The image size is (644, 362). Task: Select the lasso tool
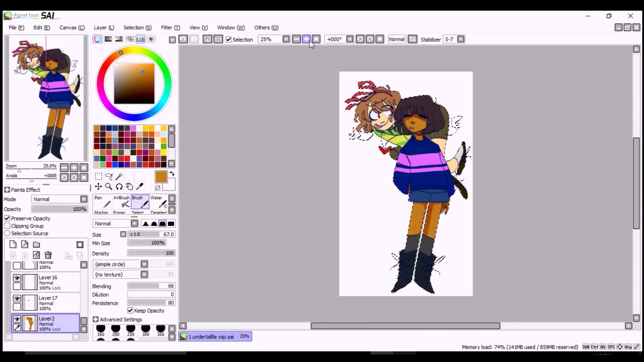pos(109,176)
